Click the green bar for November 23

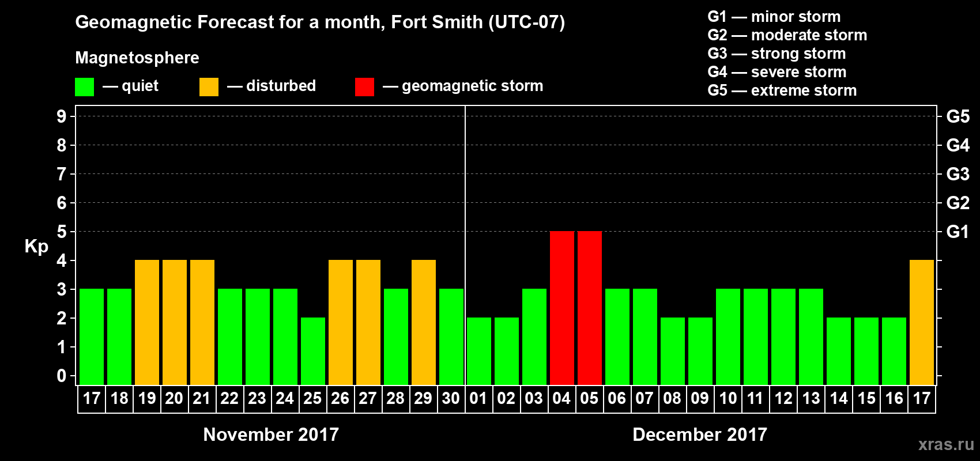[x=258, y=337]
